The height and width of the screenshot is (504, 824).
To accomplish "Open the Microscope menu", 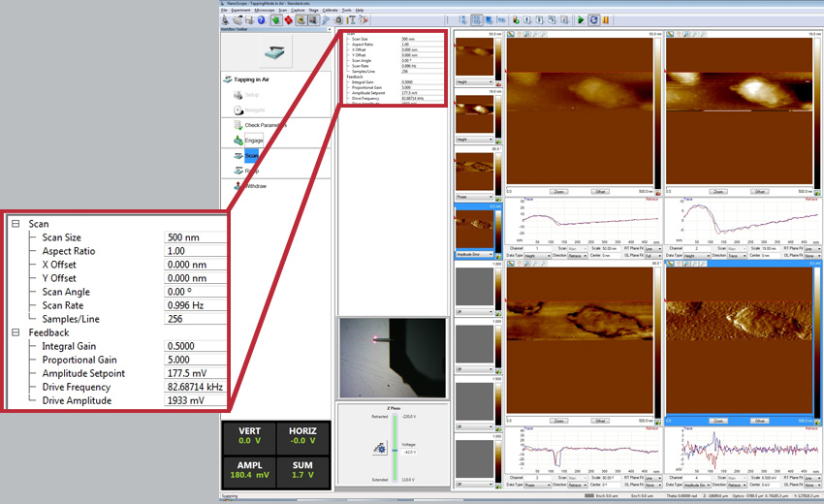I will pos(264,9).
